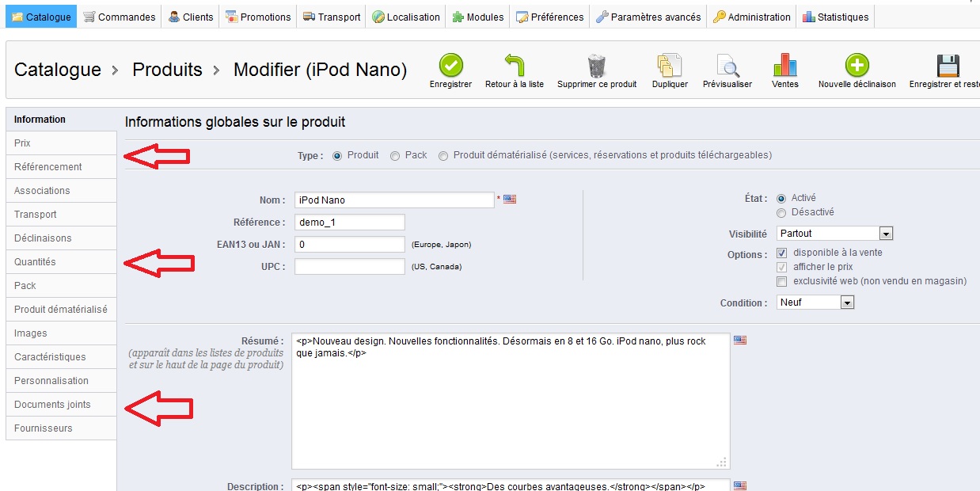Click the language flag beside Résumé field
This screenshot has width=980, height=491.
pos(740,340)
